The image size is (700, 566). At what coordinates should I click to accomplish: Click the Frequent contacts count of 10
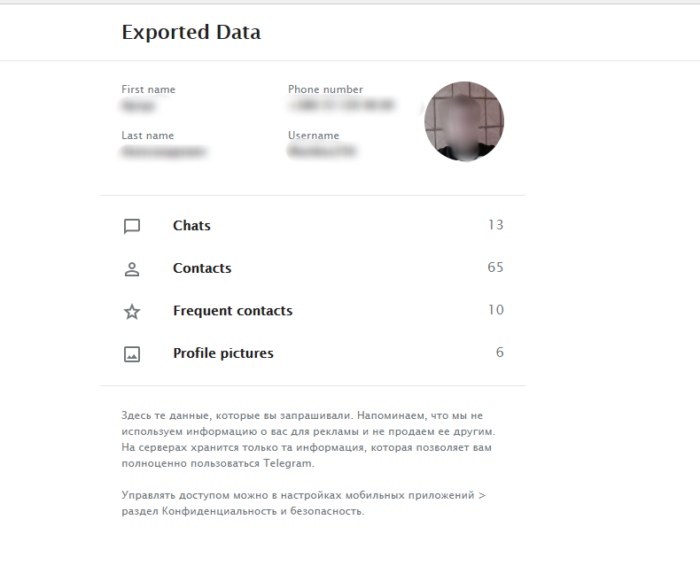coord(495,310)
